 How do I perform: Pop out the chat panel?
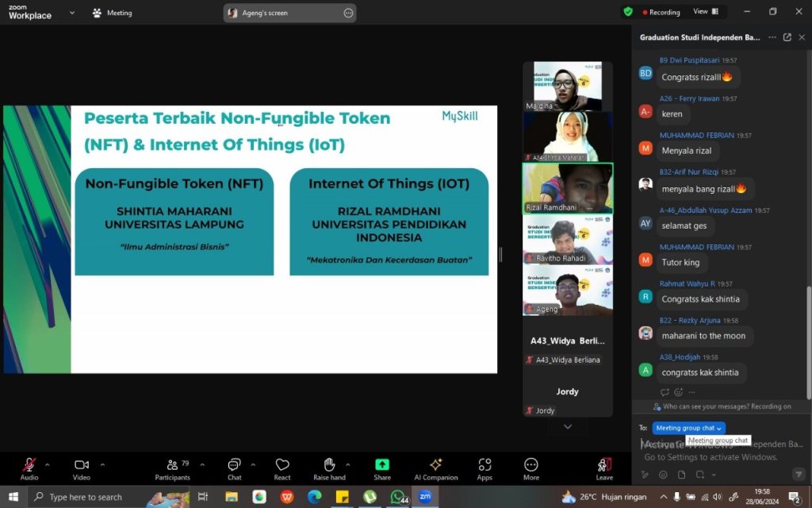point(787,37)
